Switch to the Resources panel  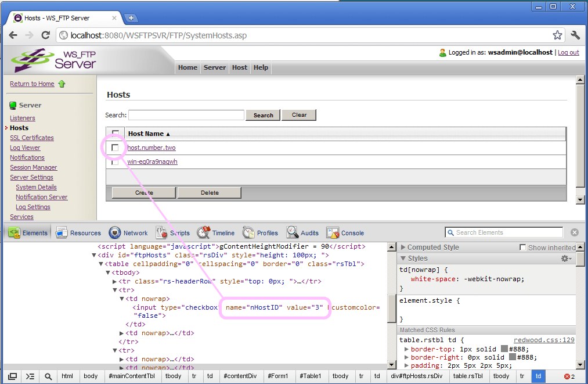[78, 233]
